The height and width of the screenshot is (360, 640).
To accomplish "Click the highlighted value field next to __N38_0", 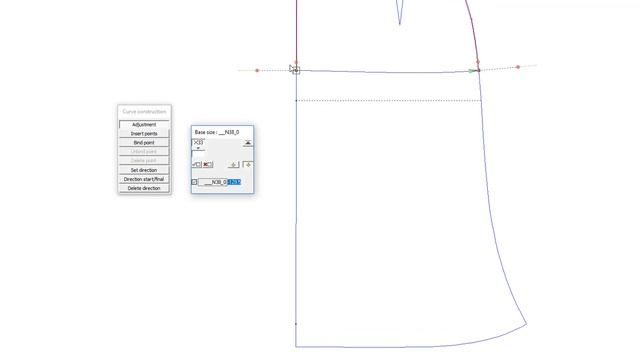I will tap(234, 182).
